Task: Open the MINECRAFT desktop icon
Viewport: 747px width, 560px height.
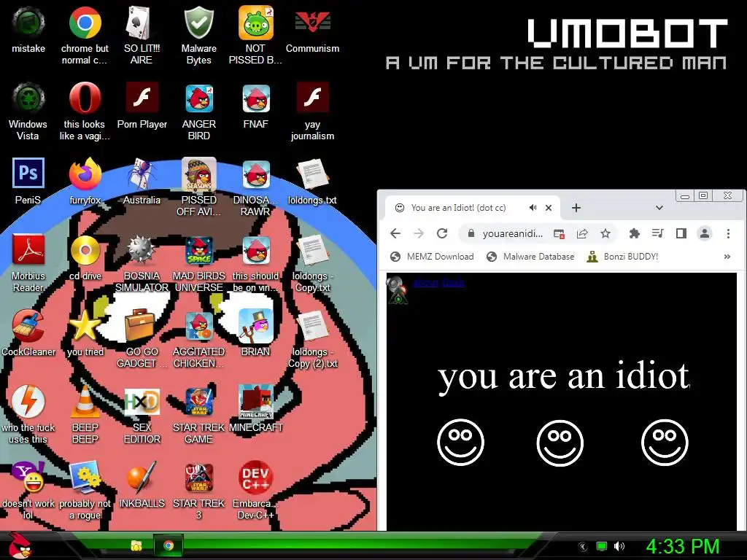Action: point(256,402)
